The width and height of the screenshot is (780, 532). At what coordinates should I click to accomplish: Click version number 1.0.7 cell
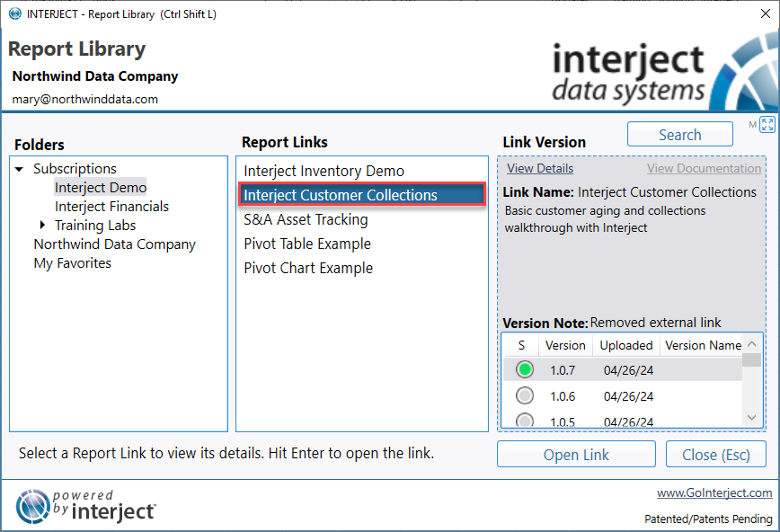[x=563, y=370]
